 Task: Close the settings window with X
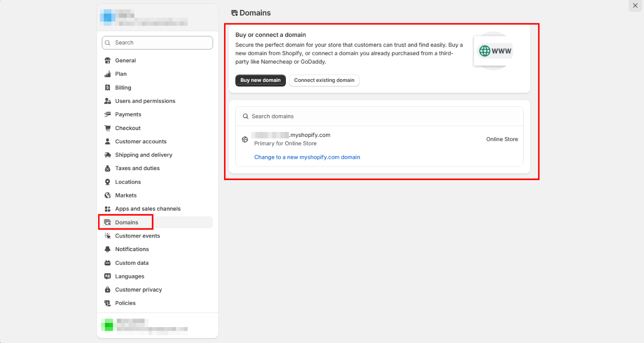click(635, 5)
